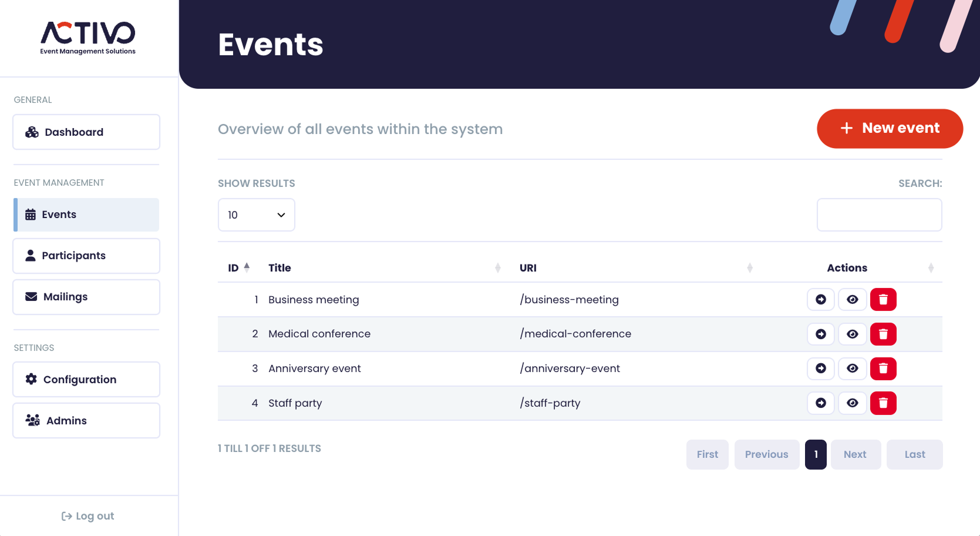The image size is (980, 536).
Task: Preview Staff party using eye icon
Action: 852,403
